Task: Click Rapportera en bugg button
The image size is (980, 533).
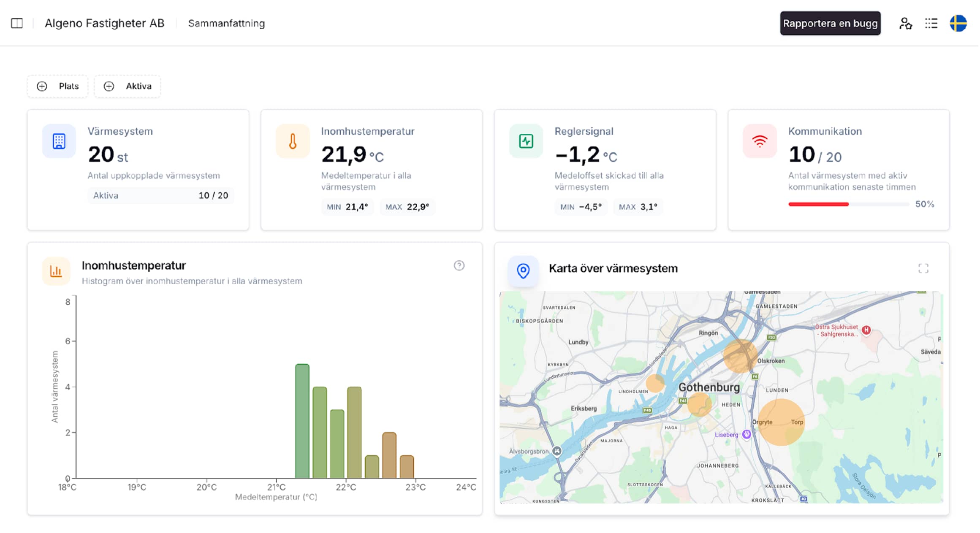Action: [x=830, y=23]
